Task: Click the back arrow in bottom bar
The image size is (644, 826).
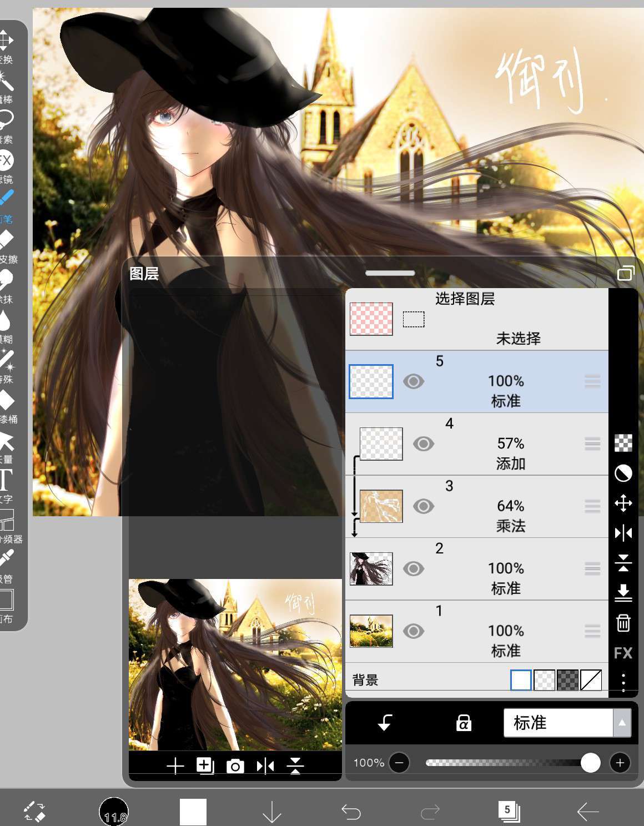Action: [x=588, y=812]
